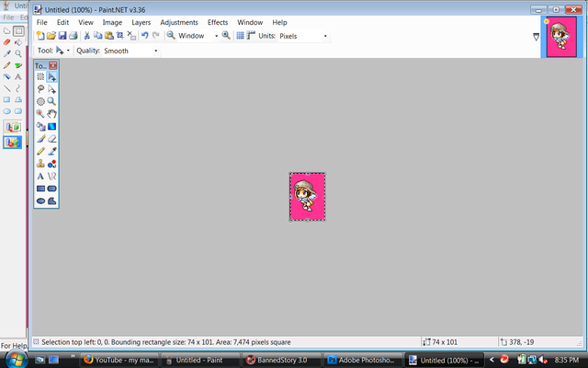The image size is (588, 368).
Task: Open the Edit menu in Paint.NET
Action: coord(62,22)
